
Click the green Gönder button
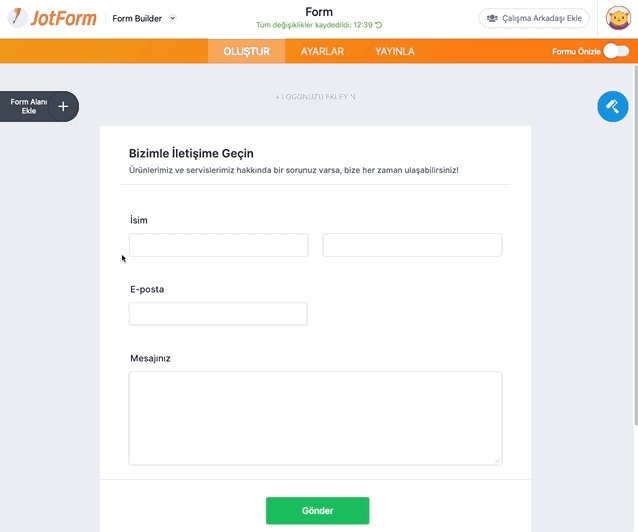pos(317,510)
